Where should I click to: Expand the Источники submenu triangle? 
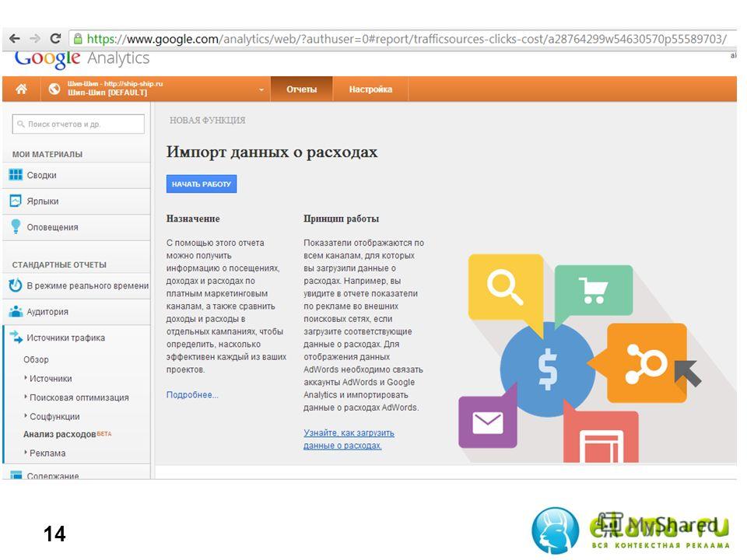pos(26,378)
